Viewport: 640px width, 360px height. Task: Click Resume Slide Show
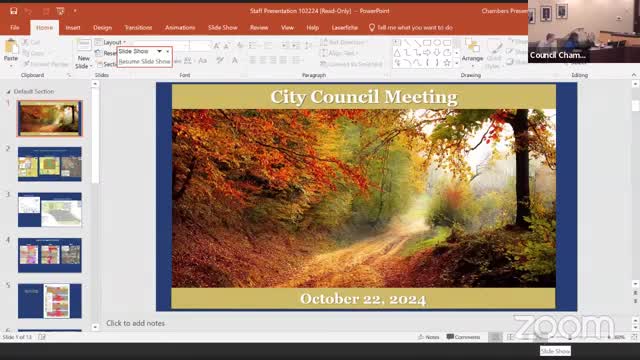click(x=144, y=61)
